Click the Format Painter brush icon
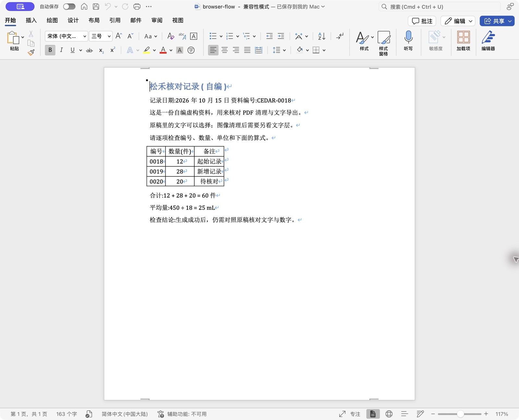Screen dimensions: 519x420 (x=31, y=52)
